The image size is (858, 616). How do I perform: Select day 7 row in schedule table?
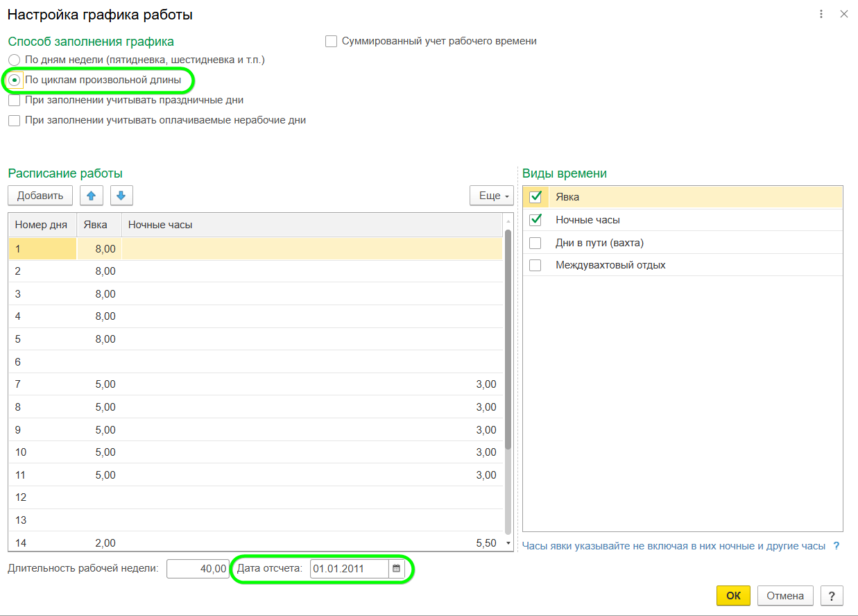[x=42, y=384]
